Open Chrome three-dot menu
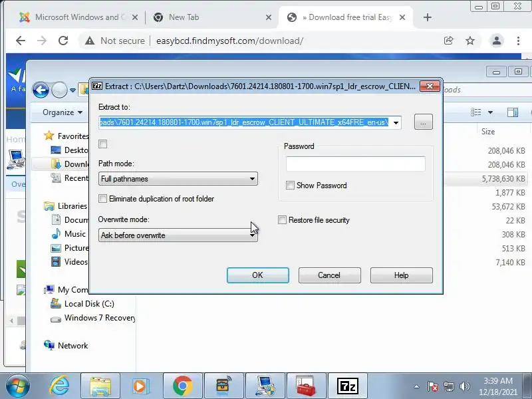The image size is (532, 399). pyautogui.click(x=518, y=41)
